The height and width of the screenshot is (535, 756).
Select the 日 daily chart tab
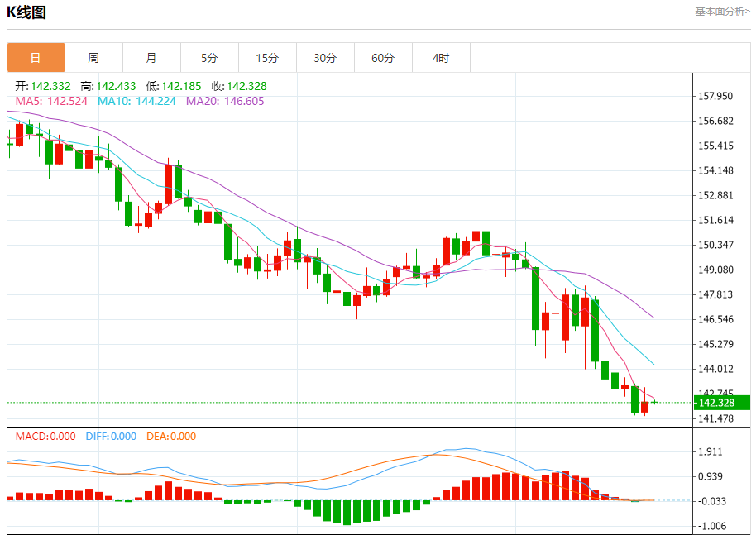pyautogui.click(x=36, y=58)
